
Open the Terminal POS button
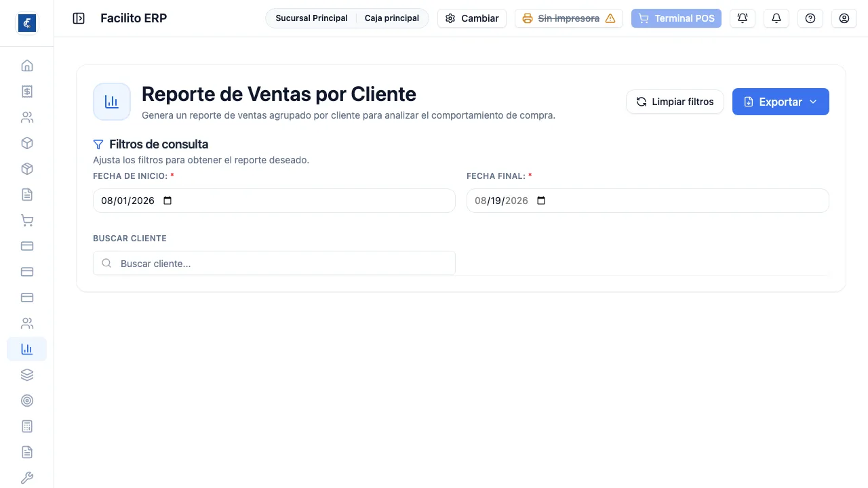pyautogui.click(x=676, y=18)
